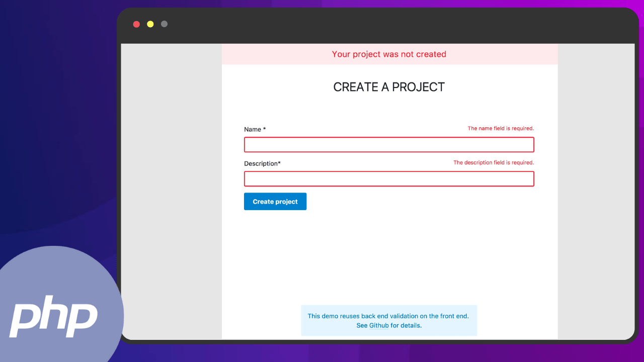
Task: Click the dark window title bar
Action: click(x=377, y=25)
